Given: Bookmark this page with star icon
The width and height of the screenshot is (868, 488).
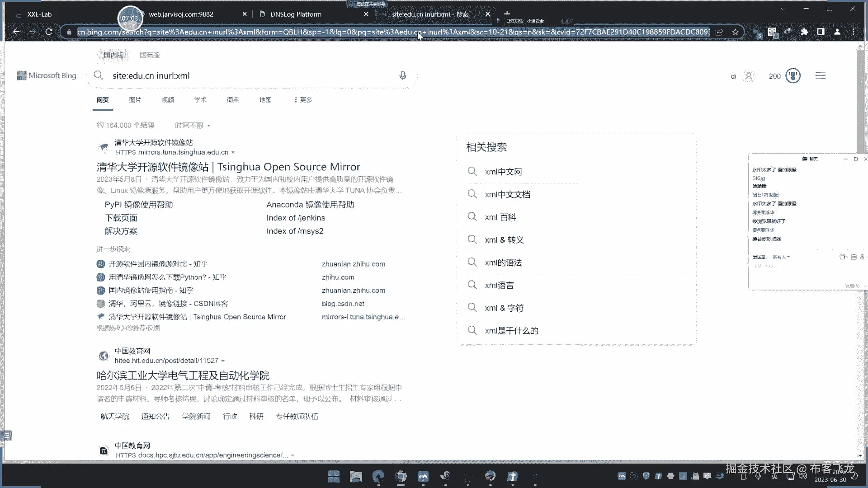Looking at the screenshot, I should tap(736, 32).
